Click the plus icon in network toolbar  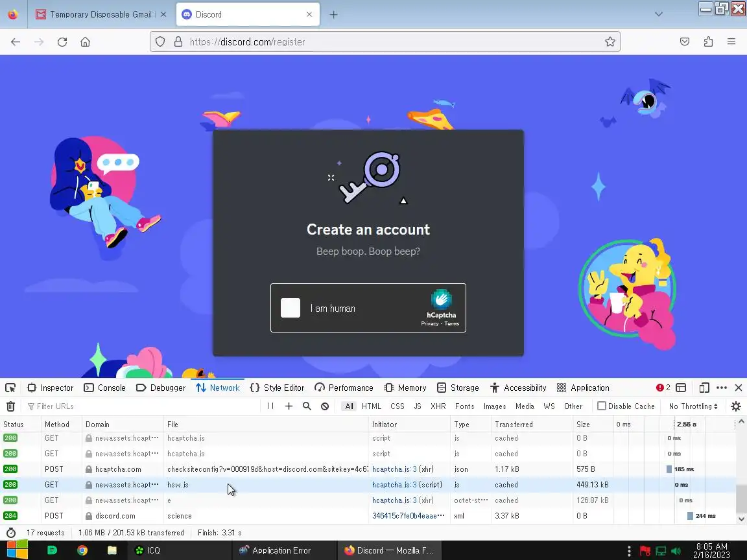(289, 406)
